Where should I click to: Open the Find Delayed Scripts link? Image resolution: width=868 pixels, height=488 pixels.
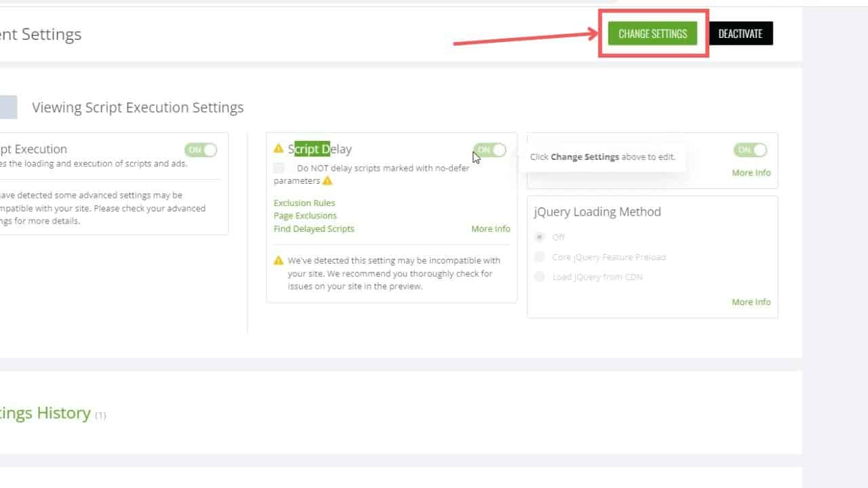click(x=314, y=228)
